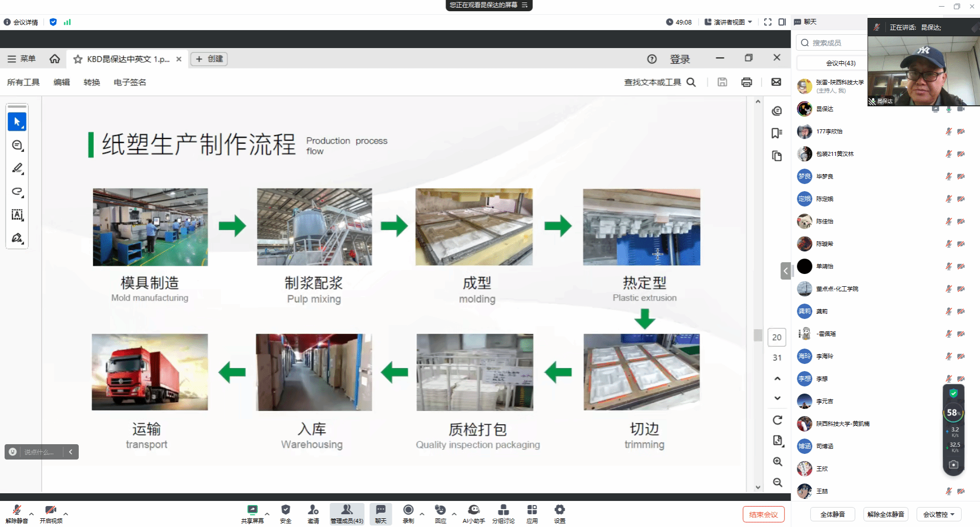Select the arrow selection tool in PDF toolbar
Viewport: 980px width, 527px height.
coord(17,122)
